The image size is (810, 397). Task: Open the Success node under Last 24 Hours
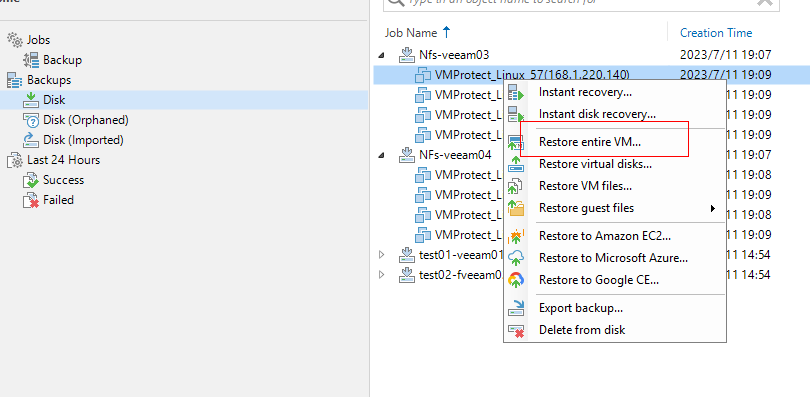click(x=64, y=180)
